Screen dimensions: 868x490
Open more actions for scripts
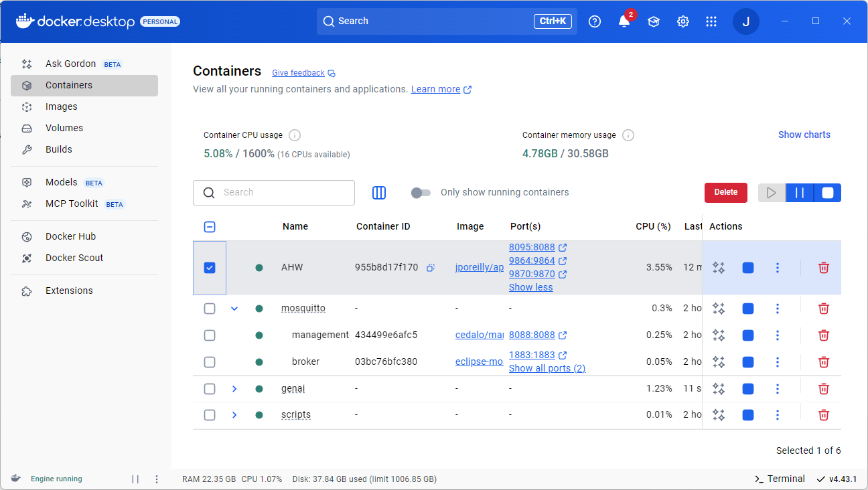778,415
